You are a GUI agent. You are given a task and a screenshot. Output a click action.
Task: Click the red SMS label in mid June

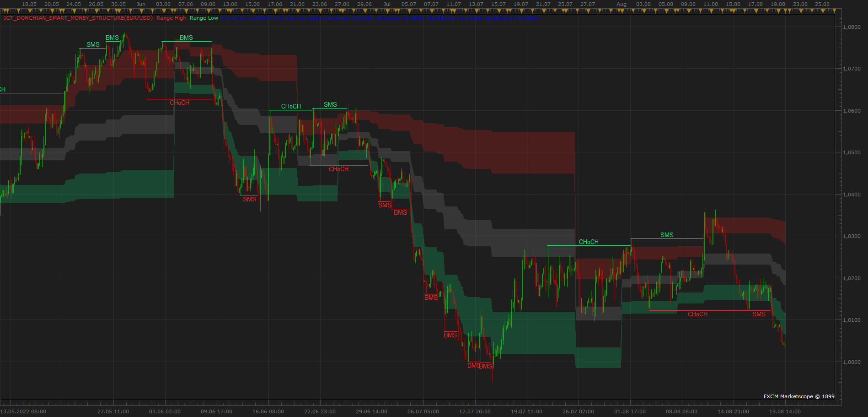(x=250, y=199)
